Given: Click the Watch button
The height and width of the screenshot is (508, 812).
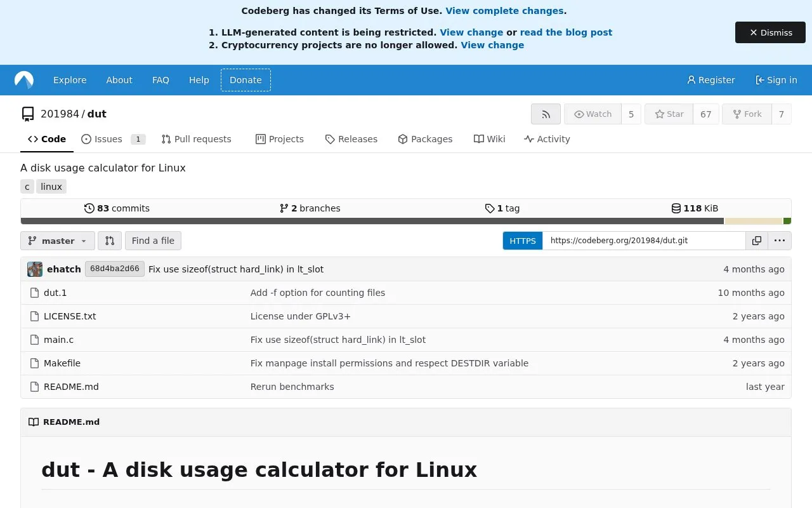Looking at the screenshot, I should tap(593, 114).
